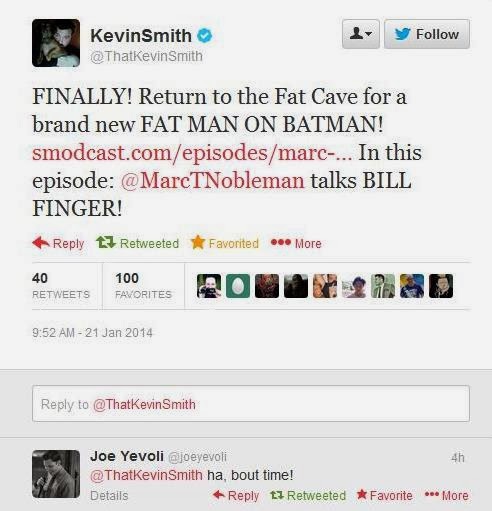Click the verified badge beside KevinSmith
The image size is (492, 511).
(x=204, y=36)
